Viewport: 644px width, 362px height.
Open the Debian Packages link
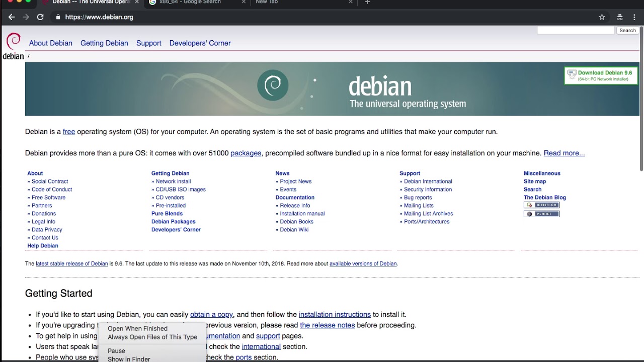(174, 222)
